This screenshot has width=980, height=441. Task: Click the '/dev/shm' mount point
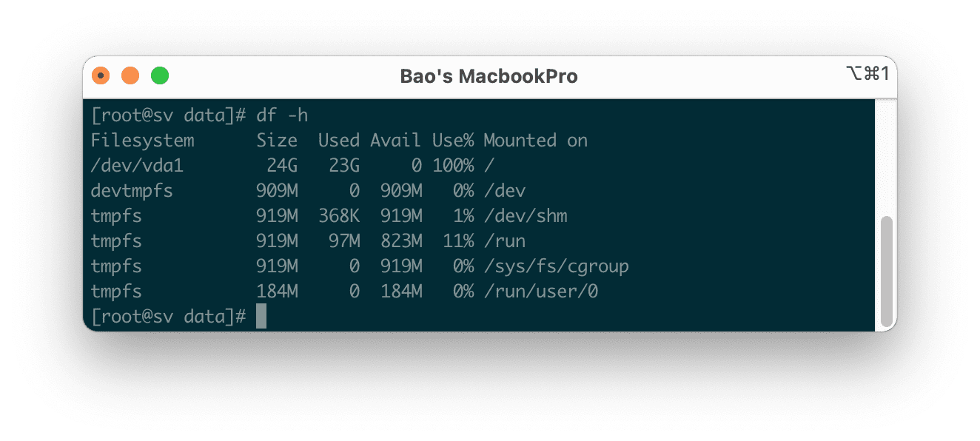525,216
